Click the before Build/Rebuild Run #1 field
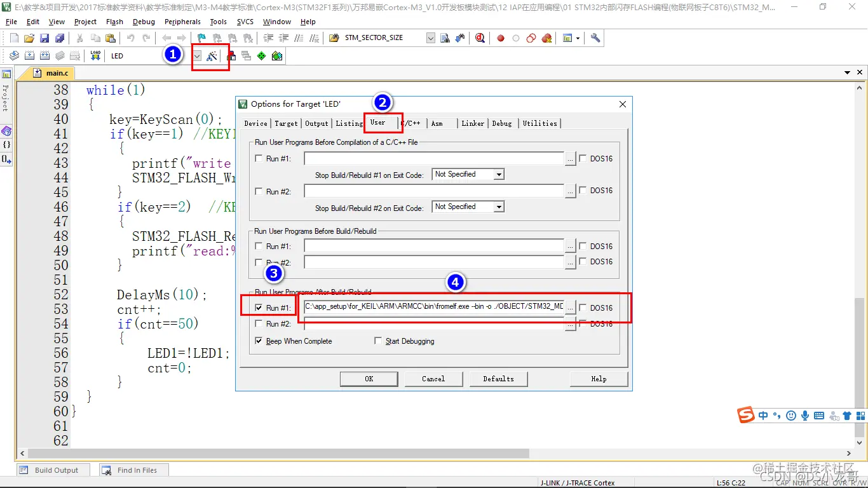This screenshot has width=868, height=488. [x=434, y=246]
